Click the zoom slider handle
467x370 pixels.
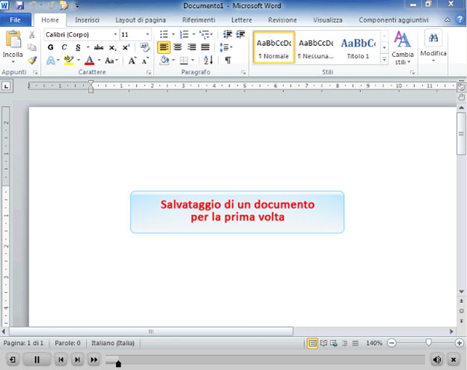(429, 342)
